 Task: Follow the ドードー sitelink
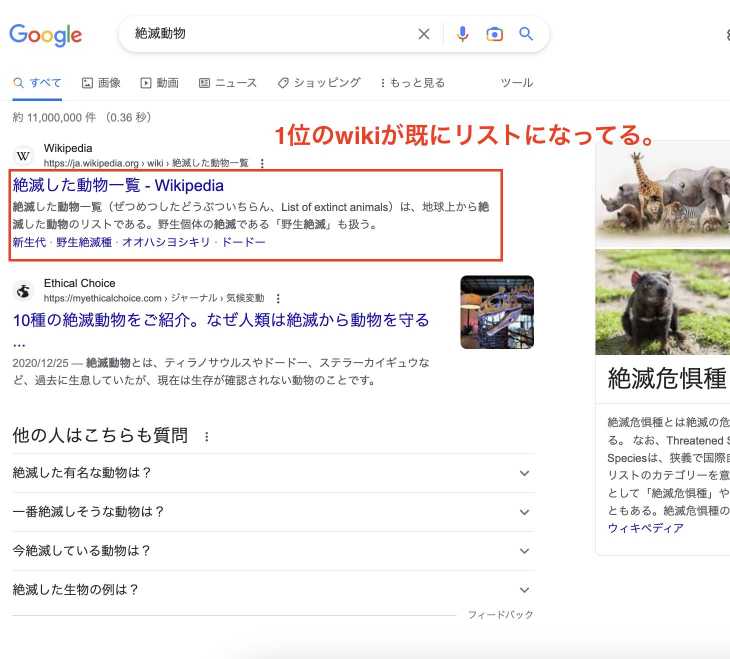[243, 242]
